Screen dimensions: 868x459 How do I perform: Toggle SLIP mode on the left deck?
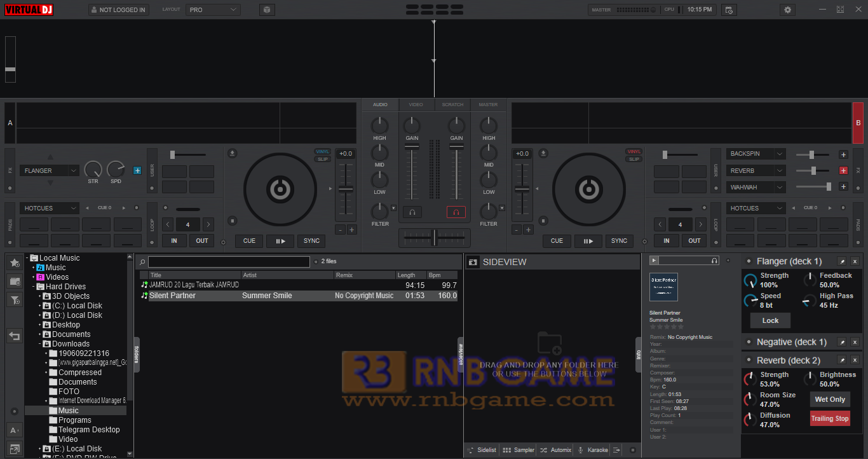(323, 159)
